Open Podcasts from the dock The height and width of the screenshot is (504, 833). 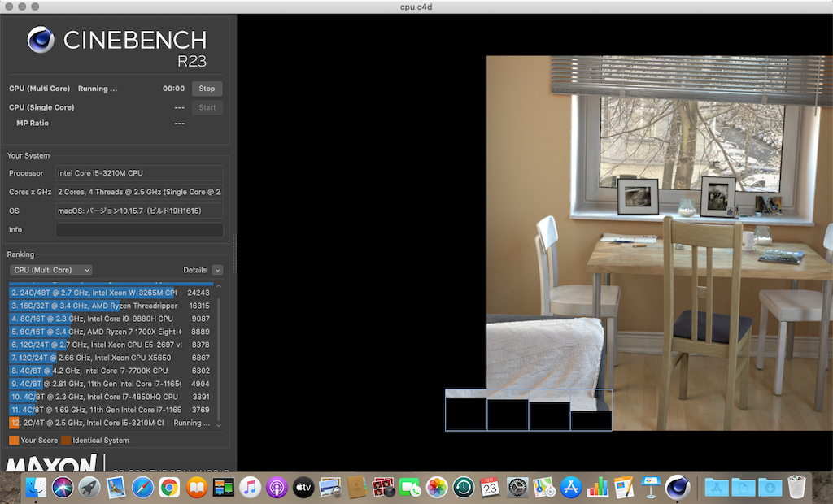pyautogui.click(x=277, y=487)
